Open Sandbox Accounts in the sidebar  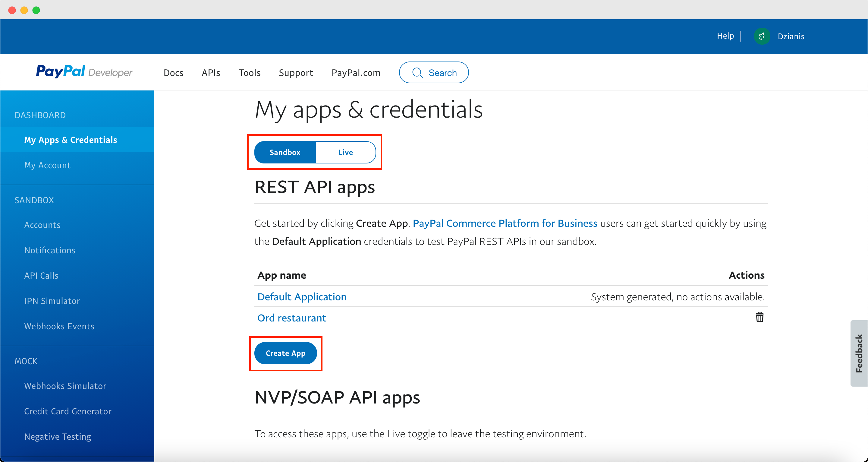(42, 225)
